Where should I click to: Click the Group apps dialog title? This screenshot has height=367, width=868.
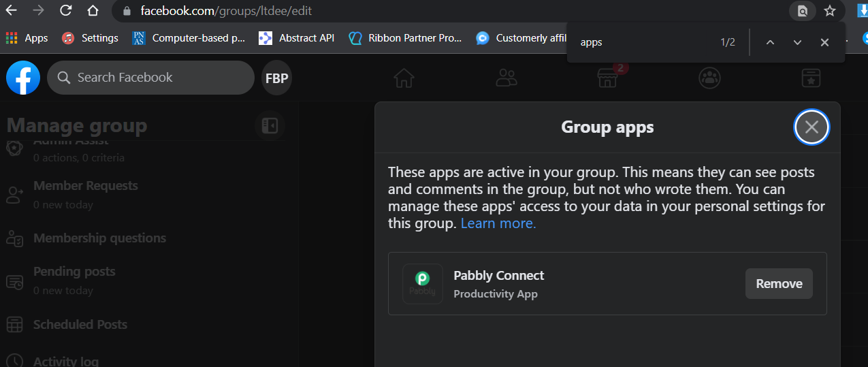607,127
